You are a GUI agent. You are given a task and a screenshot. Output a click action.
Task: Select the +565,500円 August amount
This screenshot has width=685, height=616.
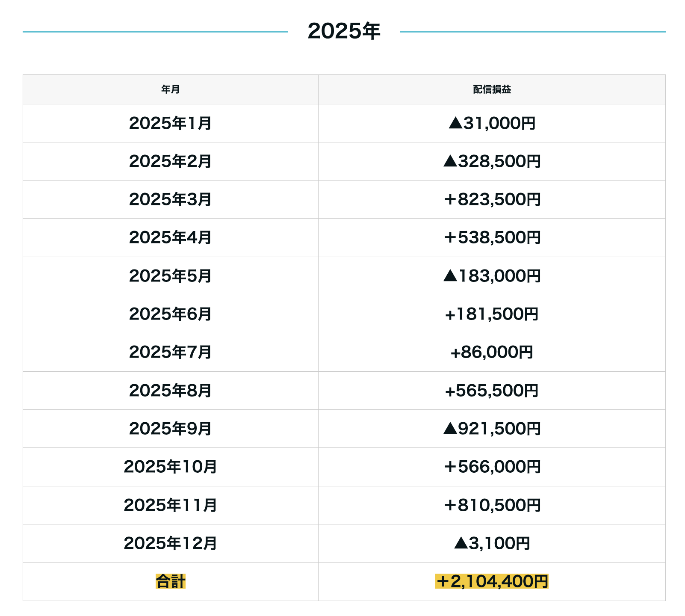pyautogui.click(x=492, y=391)
